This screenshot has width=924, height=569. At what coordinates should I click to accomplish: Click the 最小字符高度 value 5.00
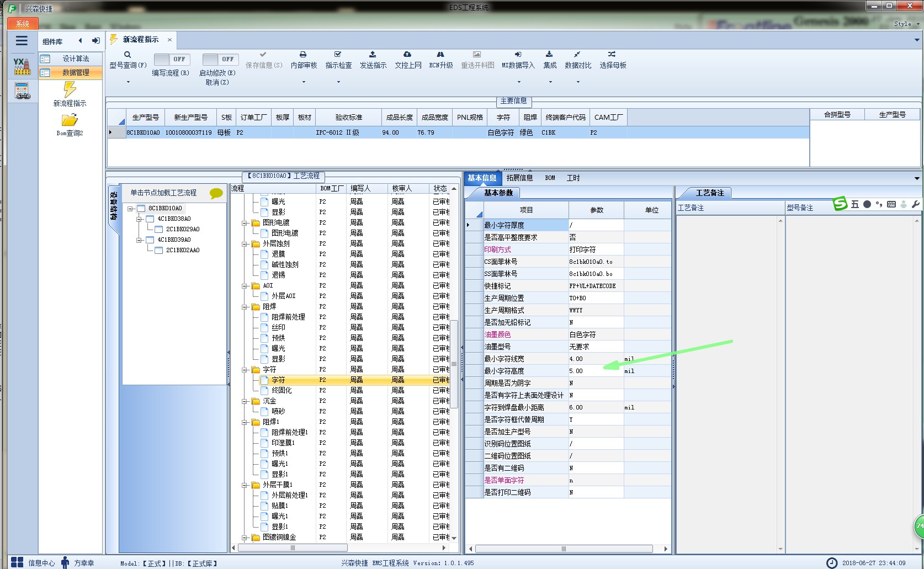[x=596, y=371]
